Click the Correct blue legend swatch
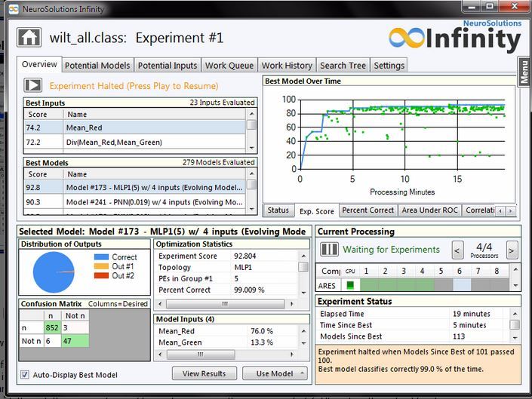 click(101, 258)
